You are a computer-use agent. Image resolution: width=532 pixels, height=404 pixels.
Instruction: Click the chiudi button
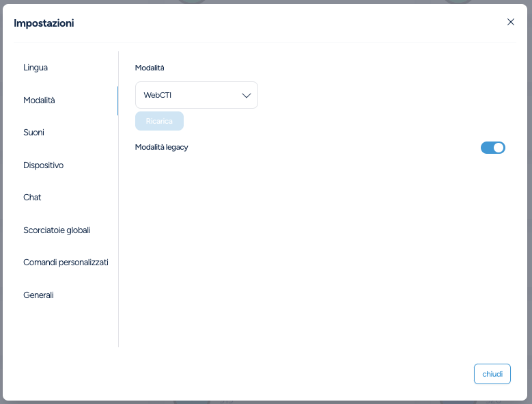click(x=492, y=374)
